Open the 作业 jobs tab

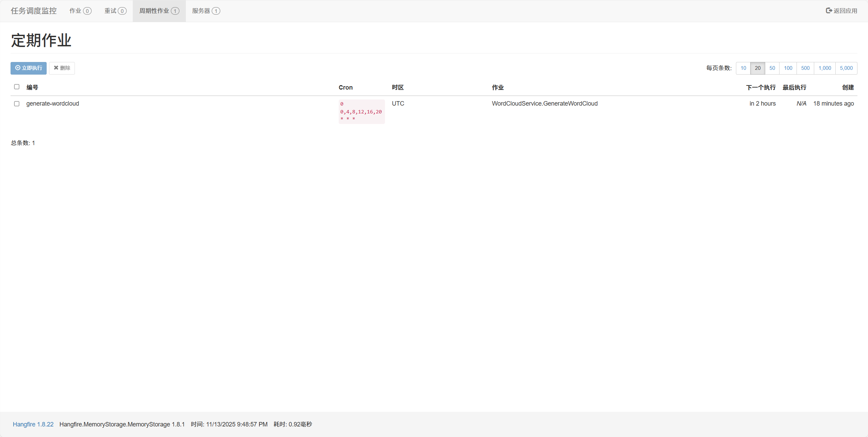tap(80, 11)
